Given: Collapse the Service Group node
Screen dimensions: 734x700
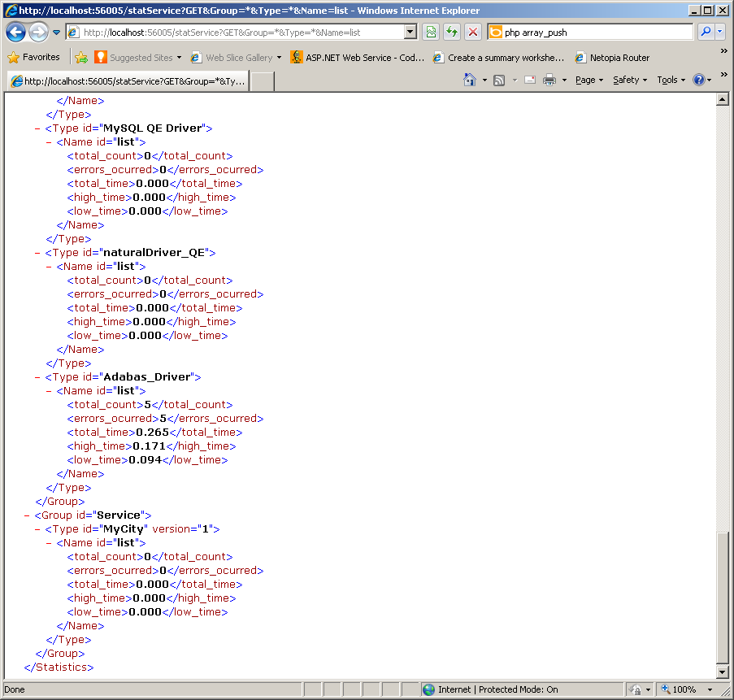Looking at the screenshot, I should tap(27, 515).
